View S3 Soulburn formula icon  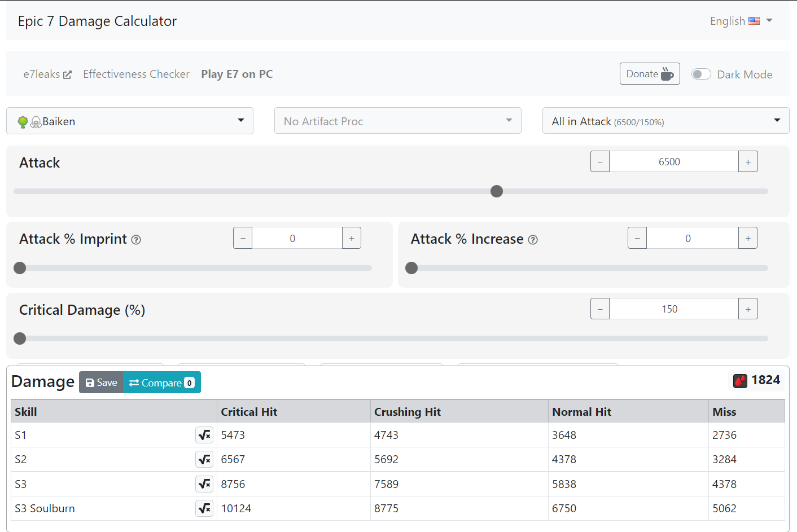point(204,508)
